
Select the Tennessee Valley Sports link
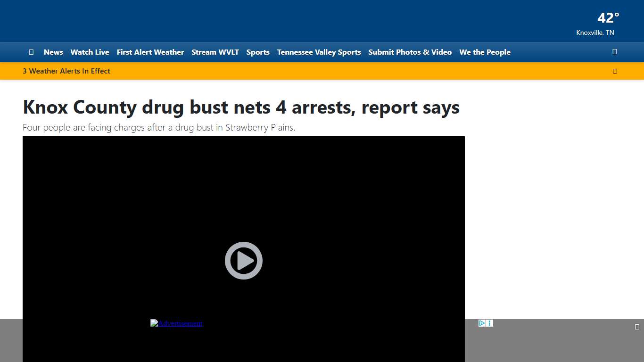click(x=319, y=52)
